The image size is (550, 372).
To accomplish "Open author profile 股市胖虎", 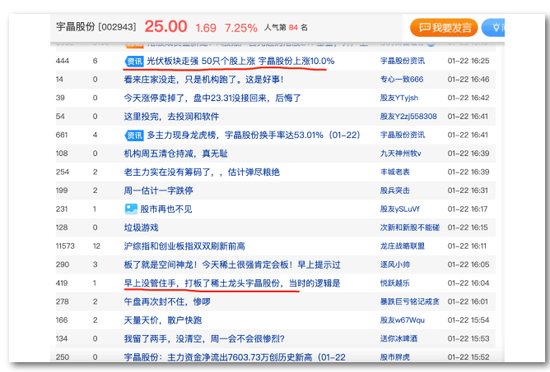I will (x=395, y=357).
